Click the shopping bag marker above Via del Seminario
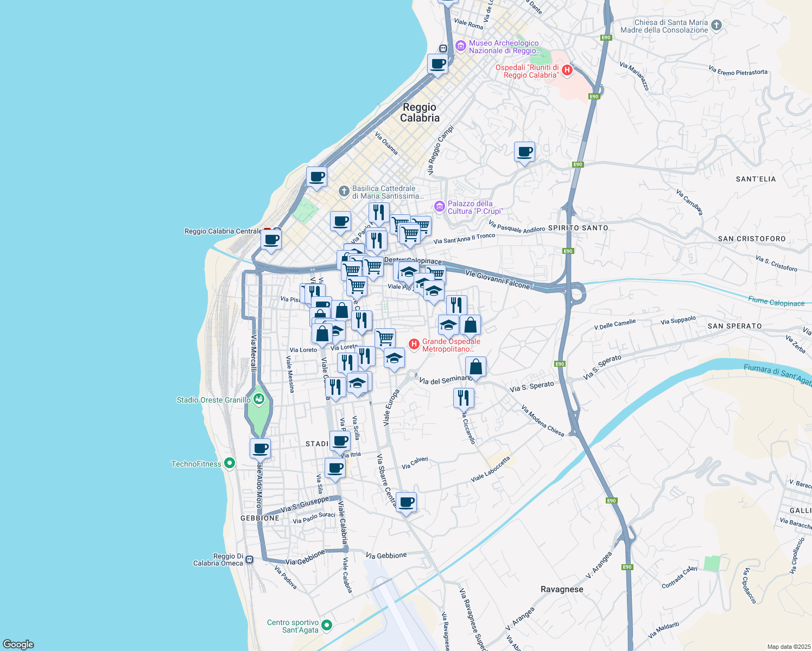The width and height of the screenshot is (812, 651). click(475, 368)
